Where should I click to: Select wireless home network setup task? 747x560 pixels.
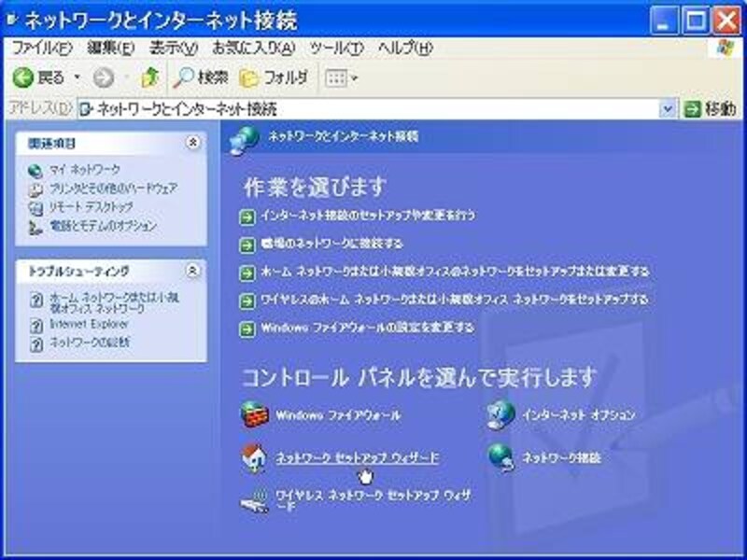[x=454, y=300]
